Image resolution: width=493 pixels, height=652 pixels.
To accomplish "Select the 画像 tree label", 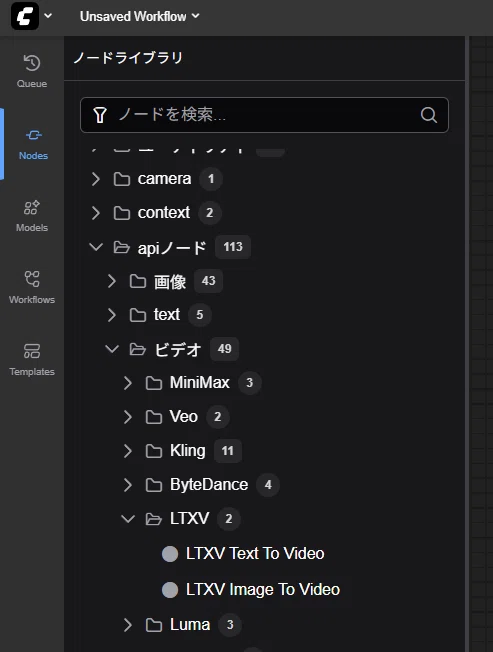I will [170, 282].
